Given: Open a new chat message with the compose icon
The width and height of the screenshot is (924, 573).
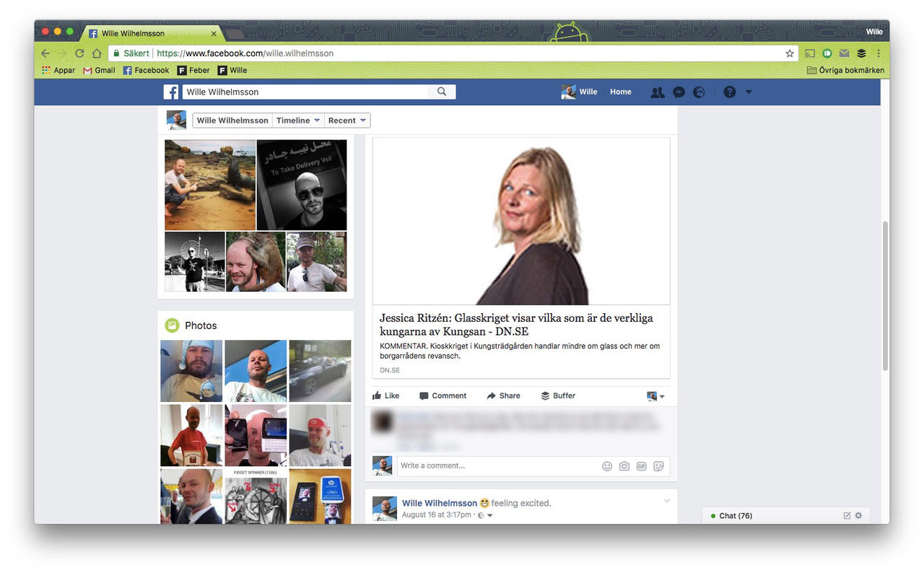Looking at the screenshot, I should pyautogui.click(x=847, y=515).
